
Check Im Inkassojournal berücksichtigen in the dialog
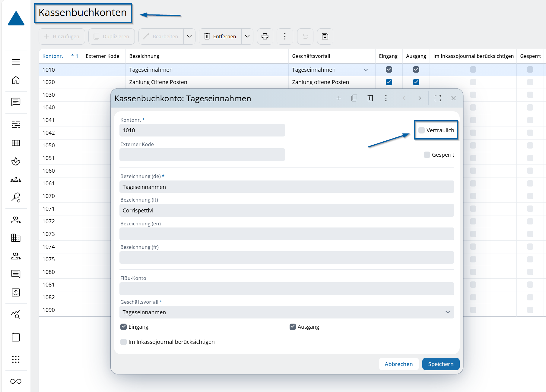tap(123, 342)
